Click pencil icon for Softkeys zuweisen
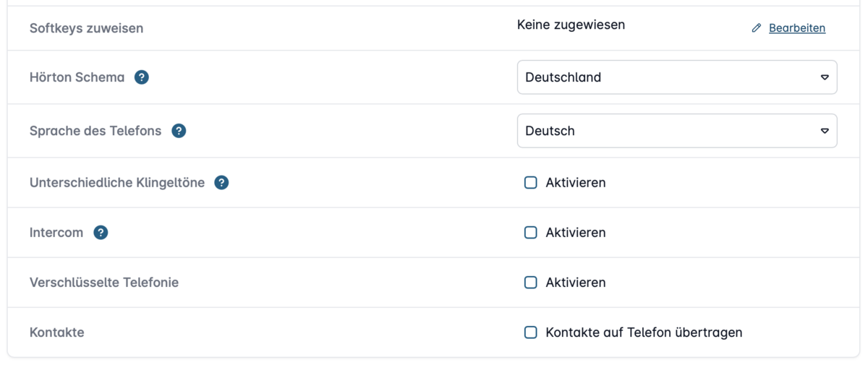868x365 pixels. pyautogui.click(x=757, y=28)
